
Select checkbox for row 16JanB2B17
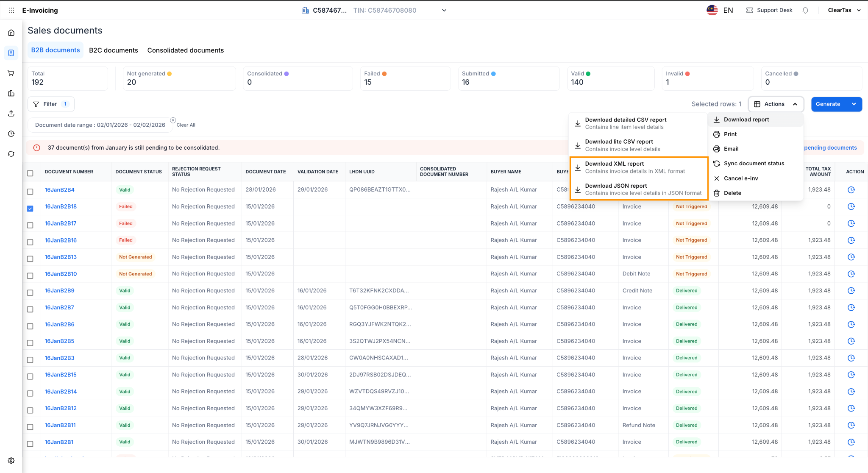(30, 225)
